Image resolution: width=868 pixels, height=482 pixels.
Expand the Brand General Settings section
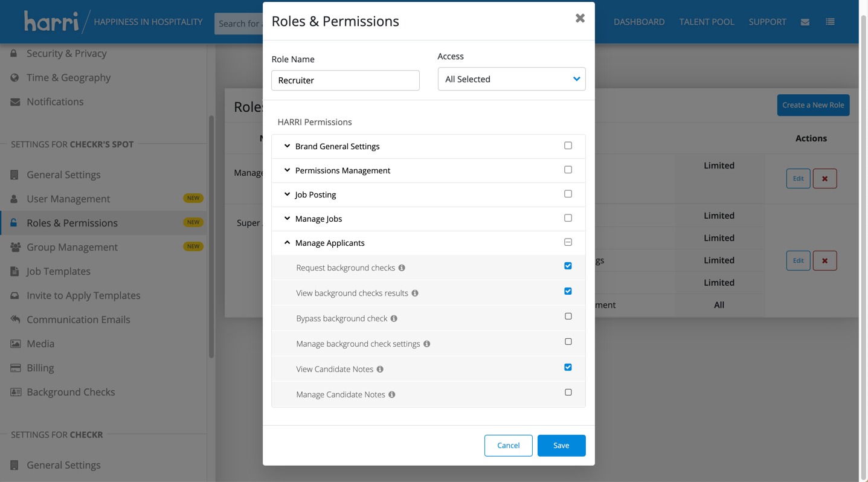287,146
